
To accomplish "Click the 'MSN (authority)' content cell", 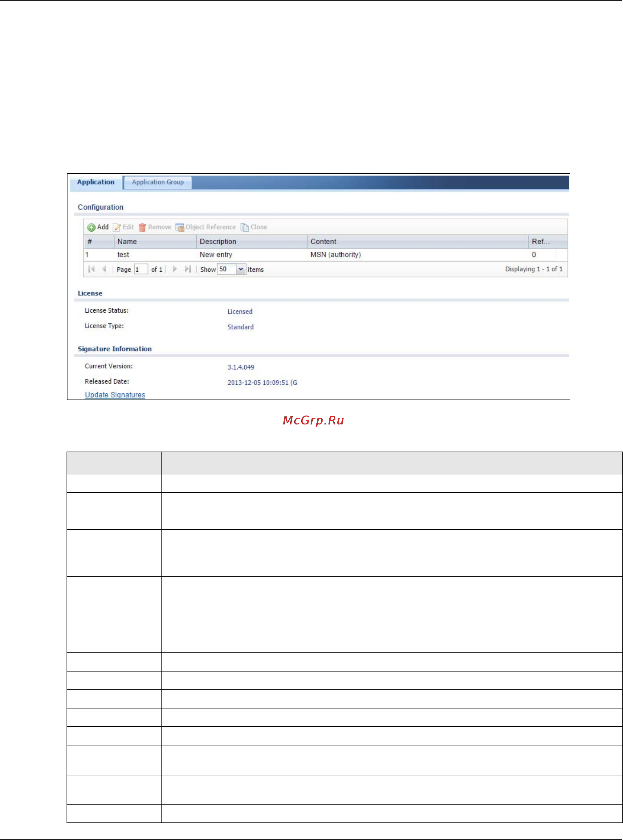I will [x=336, y=255].
